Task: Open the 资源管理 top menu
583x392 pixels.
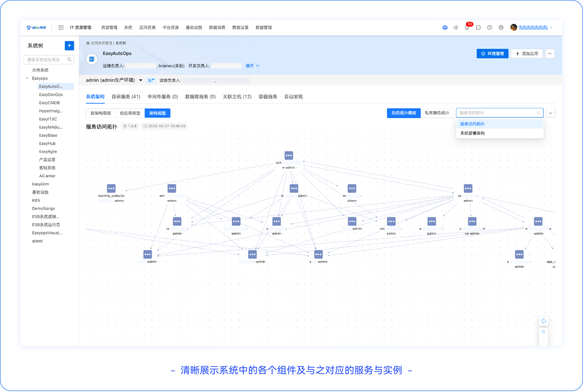Action: point(109,27)
